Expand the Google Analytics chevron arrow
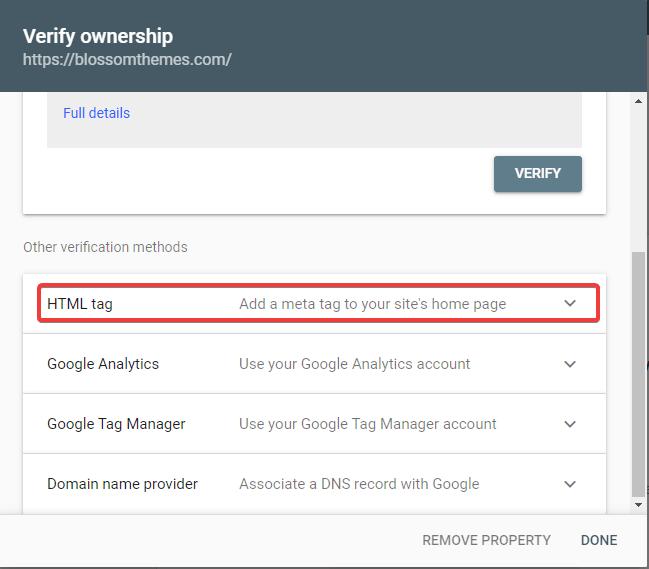This screenshot has width=649, height=569. (570, 364)
